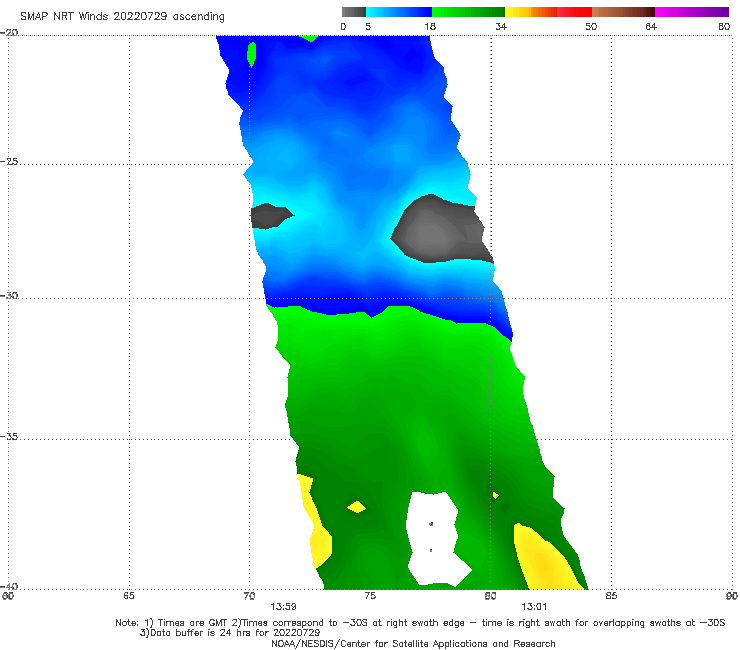Click the longitude label '65'
740x650 pixels.
[x=129, y=596]
